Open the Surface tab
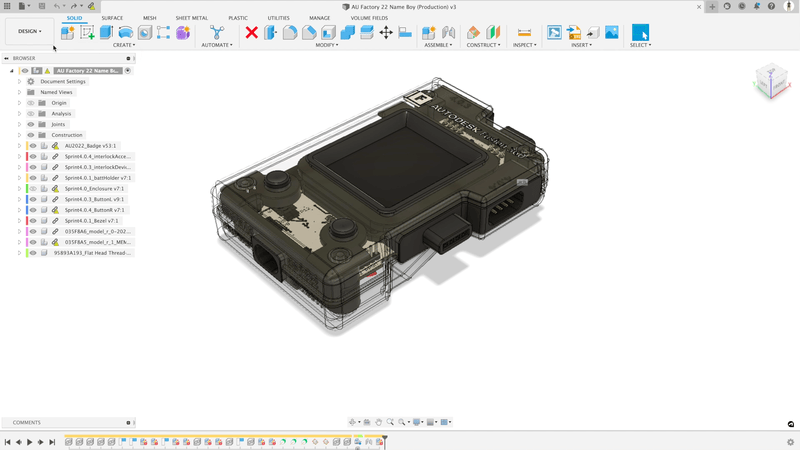Viewport: 800px width, 450px height. pyautogui.click(x=112, y=18)
